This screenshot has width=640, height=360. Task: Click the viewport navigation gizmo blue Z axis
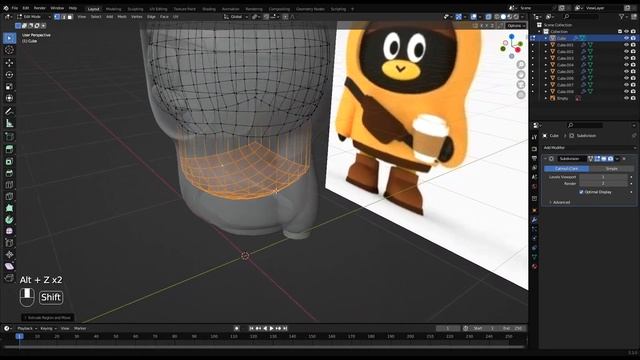(511, 37)
